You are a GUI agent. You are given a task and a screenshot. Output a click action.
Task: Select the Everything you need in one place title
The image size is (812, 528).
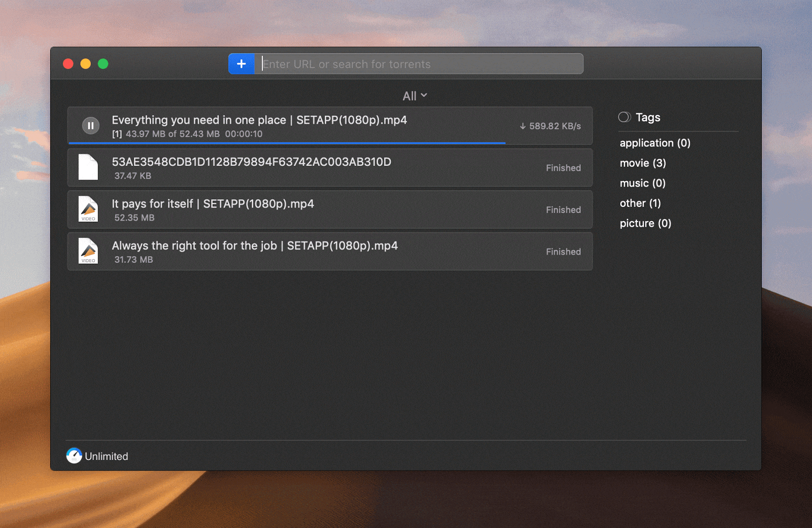pyautogui.click(x=259, y=120)
